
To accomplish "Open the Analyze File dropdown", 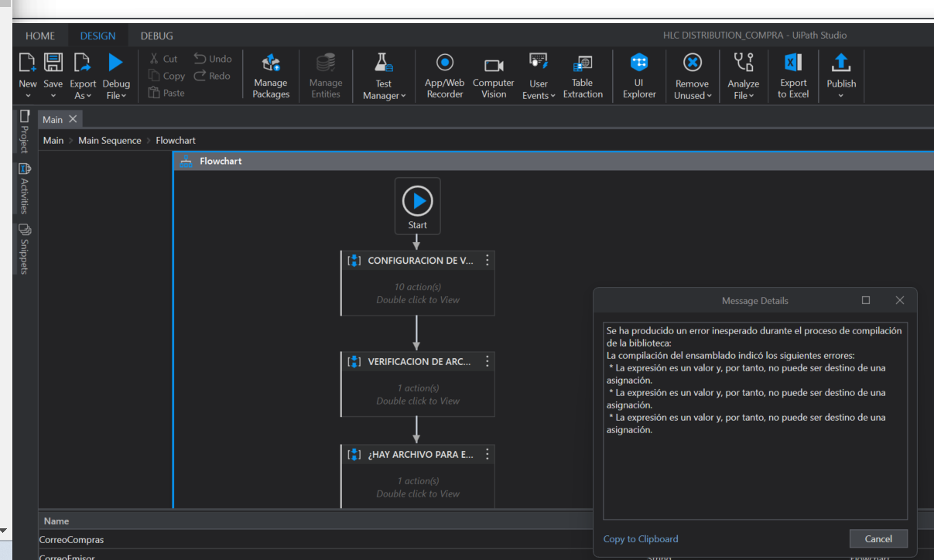I will click(743, 96).
